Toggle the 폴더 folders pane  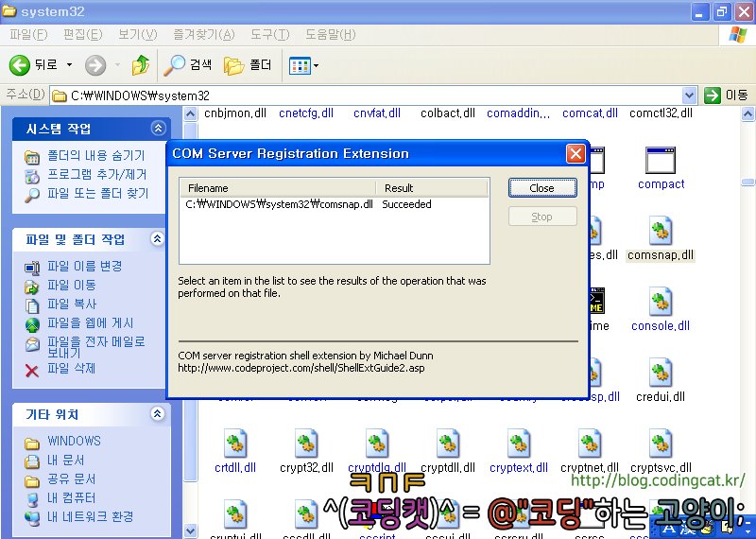pos(248,65)
